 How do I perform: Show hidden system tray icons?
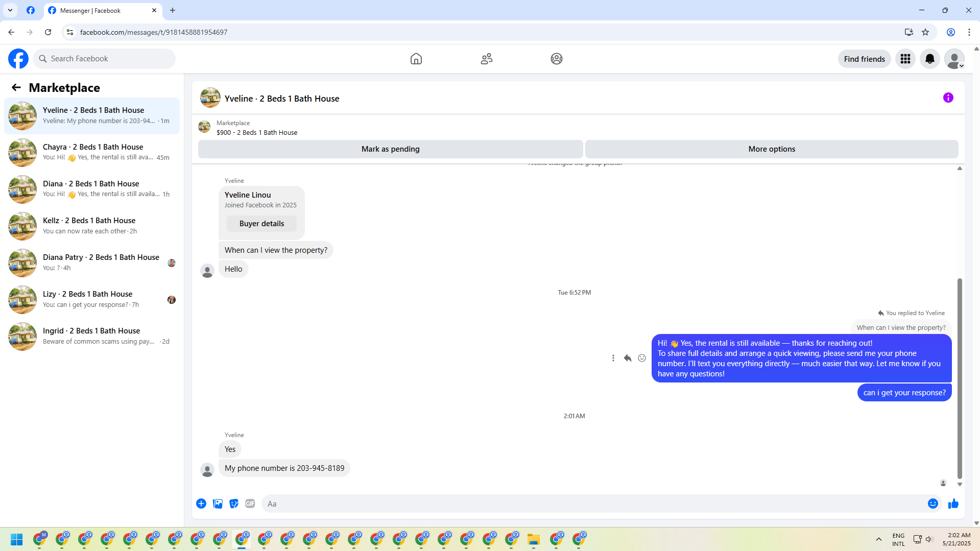[879, 539]
